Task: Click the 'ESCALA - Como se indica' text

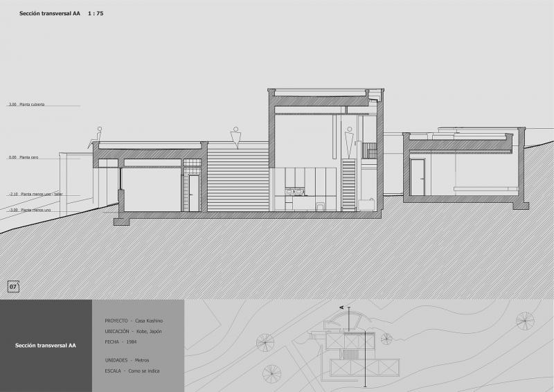Action: click(x=132, y=371)
